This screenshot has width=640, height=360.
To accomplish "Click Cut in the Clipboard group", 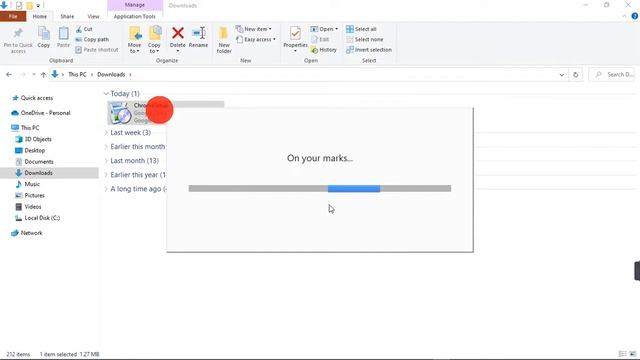I will pos(84,29).
